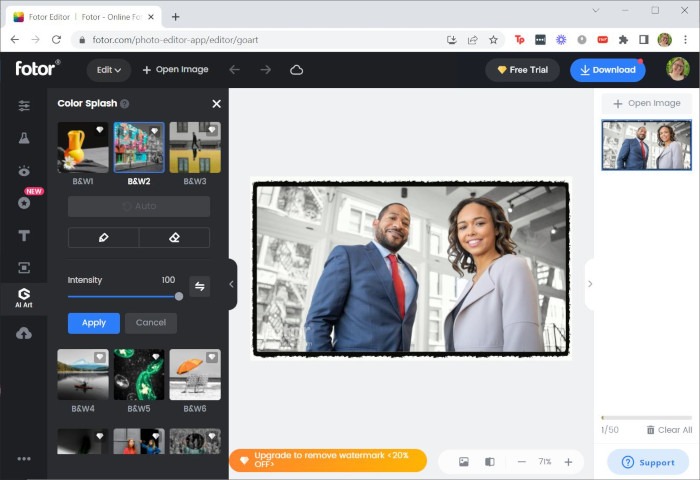
Task: Open the Effects flask sidebar icon
Action: 24,138
